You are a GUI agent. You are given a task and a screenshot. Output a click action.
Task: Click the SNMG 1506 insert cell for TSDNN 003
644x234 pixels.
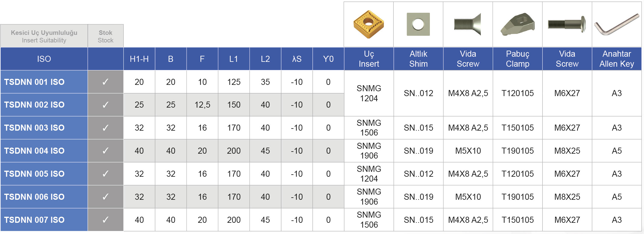tap(369, 128)
